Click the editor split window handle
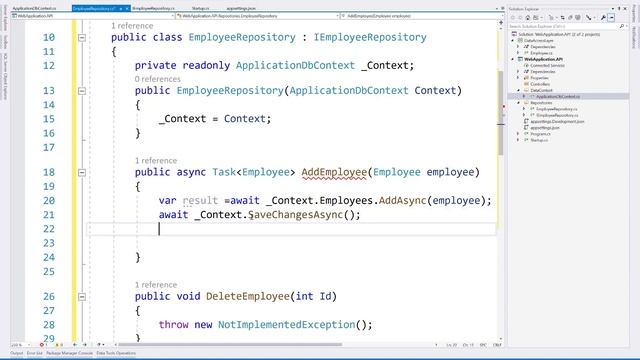 click(501, 23)
